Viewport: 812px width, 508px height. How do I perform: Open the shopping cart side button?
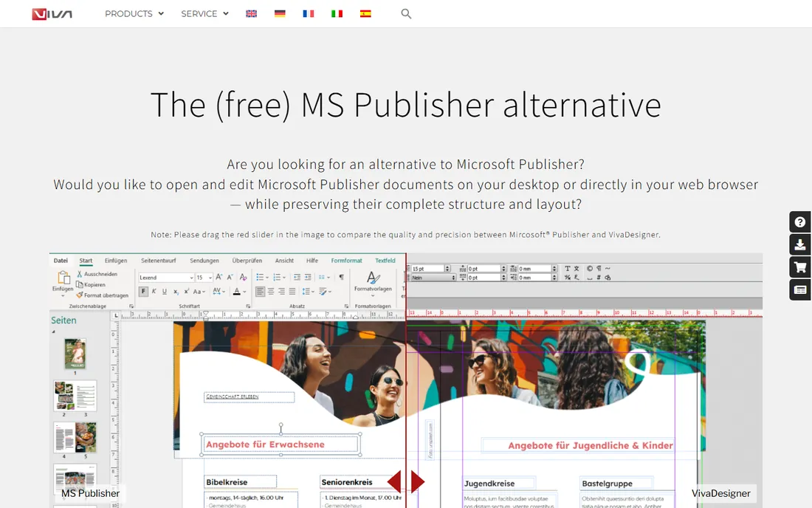click(x=800, y=268)
